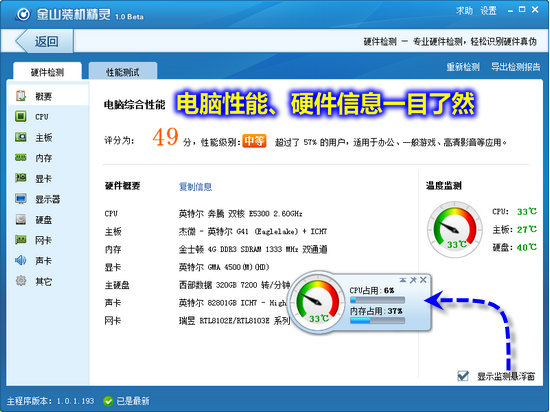
Task: Click the 电脑综合性能 heading
Action: (x=134, y=104)
